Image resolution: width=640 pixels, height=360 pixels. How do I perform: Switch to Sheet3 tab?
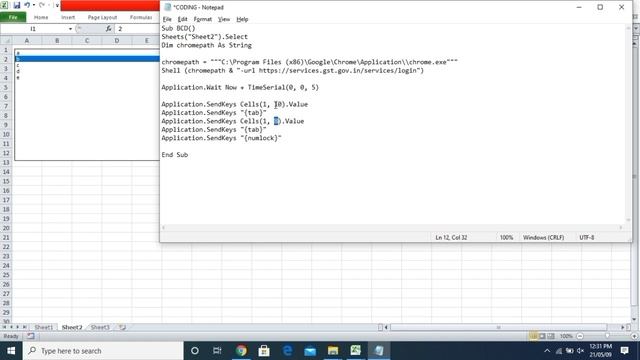(100, 327)
